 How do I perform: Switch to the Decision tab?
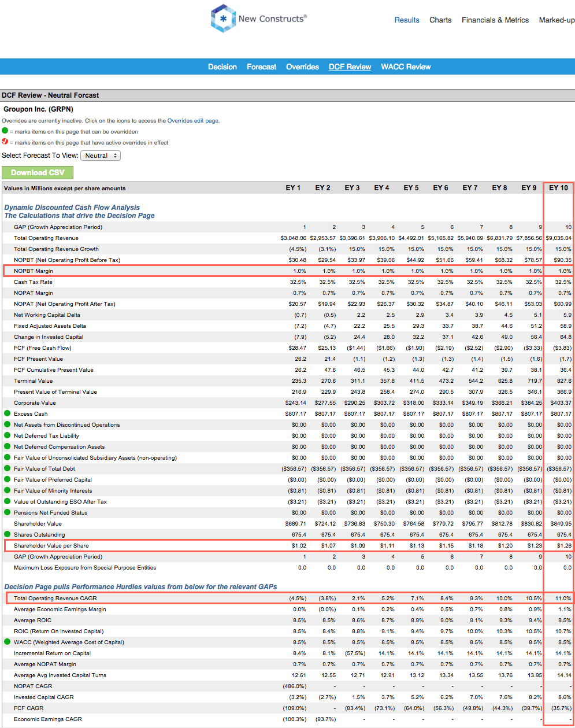222,66
